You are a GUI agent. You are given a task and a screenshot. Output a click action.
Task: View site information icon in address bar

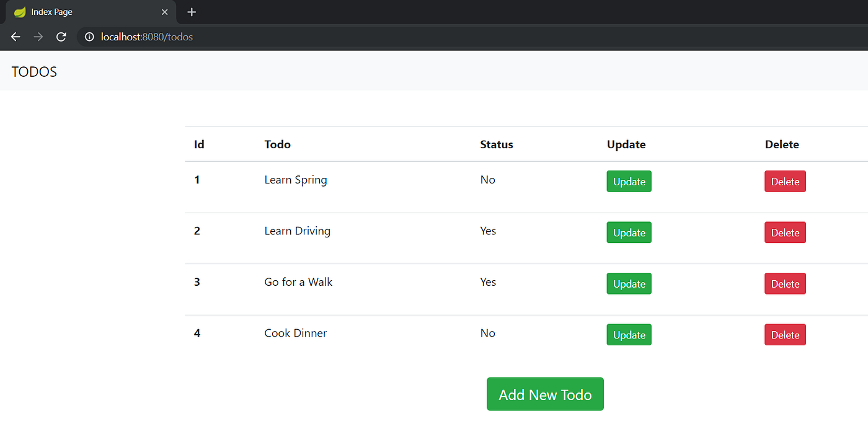tap(89, 37)
